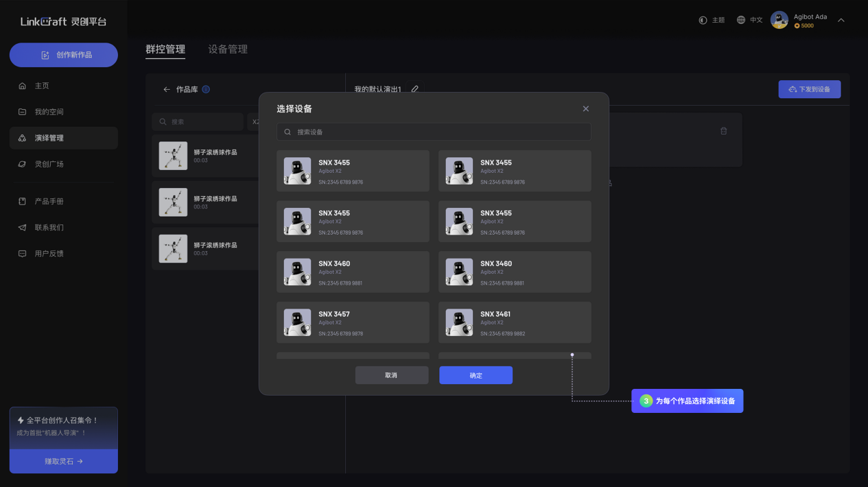Toggle the 主题 theme switch
This screenshot has height=487, width=868.
[x=712, y=21]
